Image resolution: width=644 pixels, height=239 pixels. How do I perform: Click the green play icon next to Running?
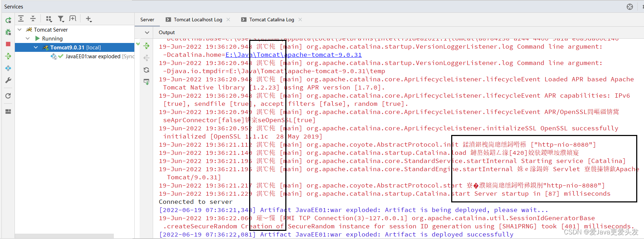37,38
